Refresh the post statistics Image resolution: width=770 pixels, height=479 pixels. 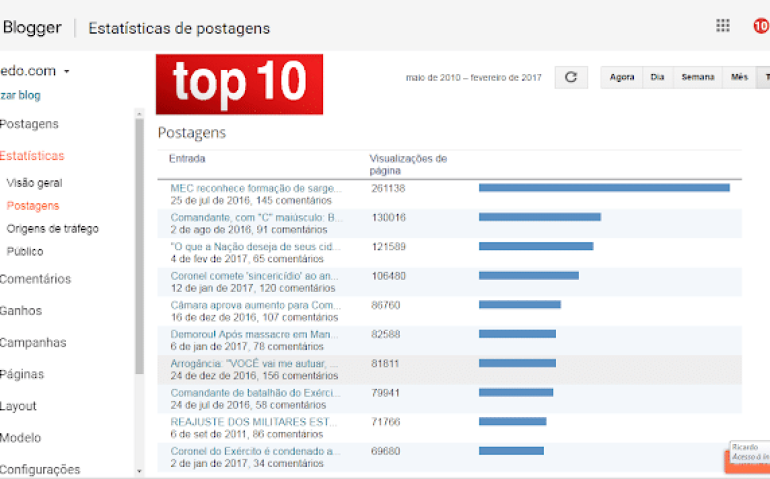pos(571,77)
